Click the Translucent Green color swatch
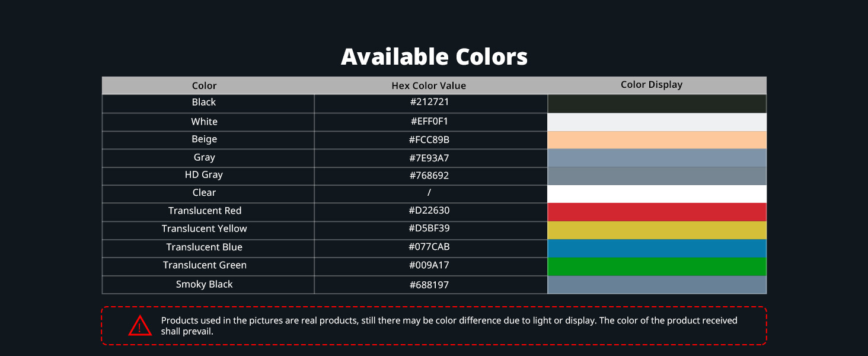 pyautogui.click(x=657, y=266)
